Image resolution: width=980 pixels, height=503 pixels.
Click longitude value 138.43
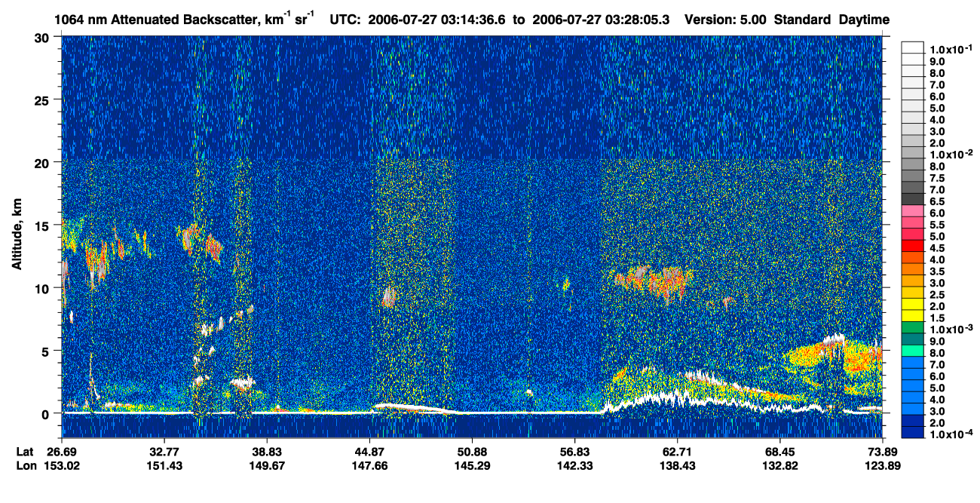[678, 466]
